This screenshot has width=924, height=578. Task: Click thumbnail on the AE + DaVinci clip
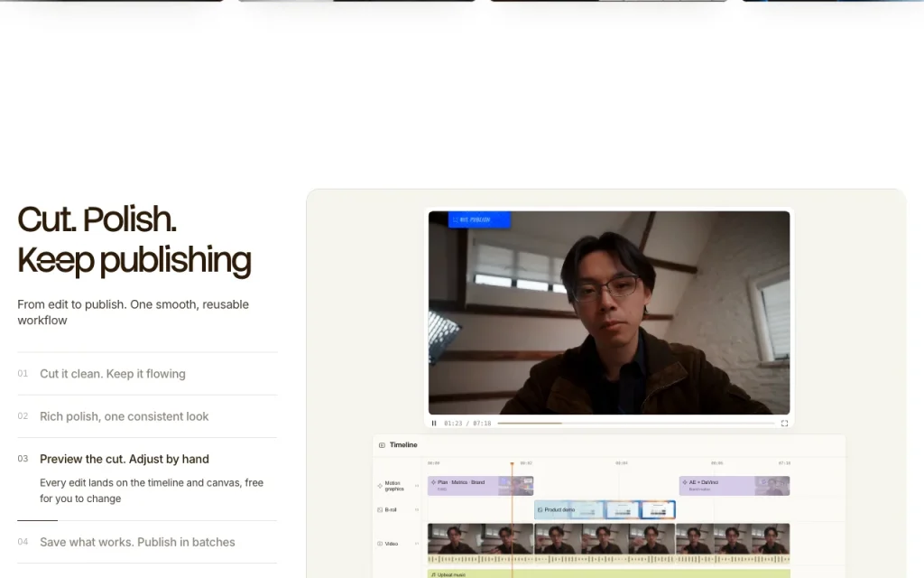[772, 485]
